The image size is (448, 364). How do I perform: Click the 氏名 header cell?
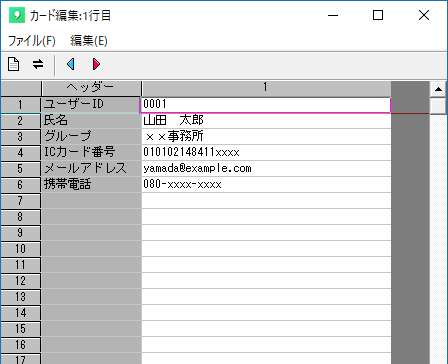point(91,121)
